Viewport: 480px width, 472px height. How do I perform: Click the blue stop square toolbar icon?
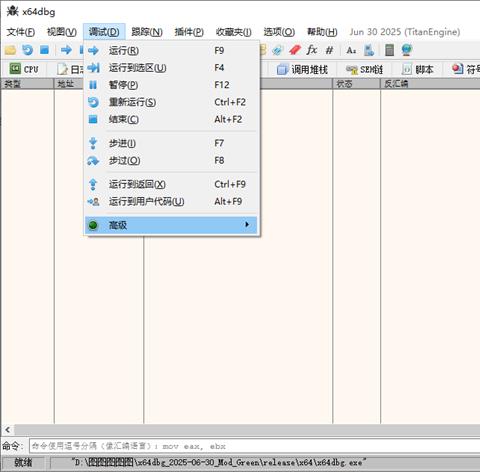44,50
